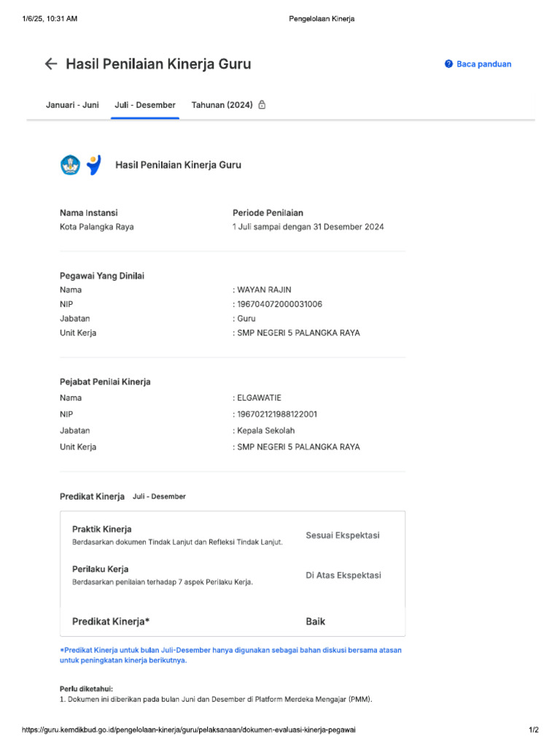Click the Kemdikbud Tut Wuri Handayani logo

coord(71,165)
